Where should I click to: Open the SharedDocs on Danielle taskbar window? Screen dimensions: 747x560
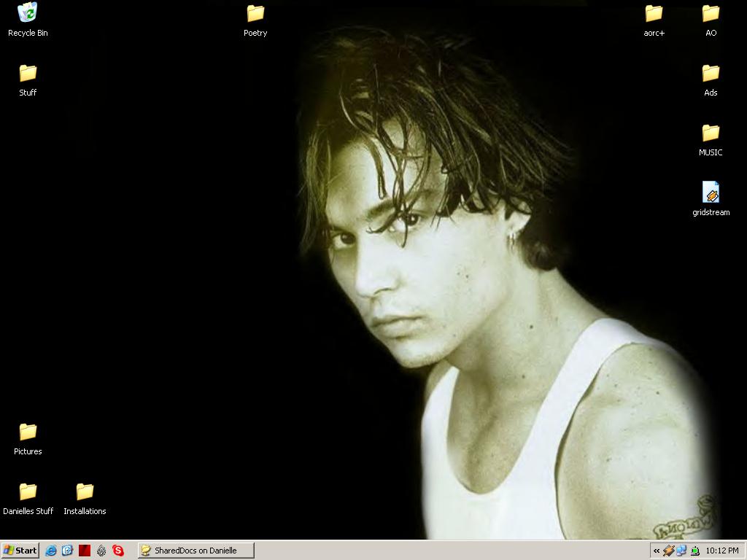(196, 551)
